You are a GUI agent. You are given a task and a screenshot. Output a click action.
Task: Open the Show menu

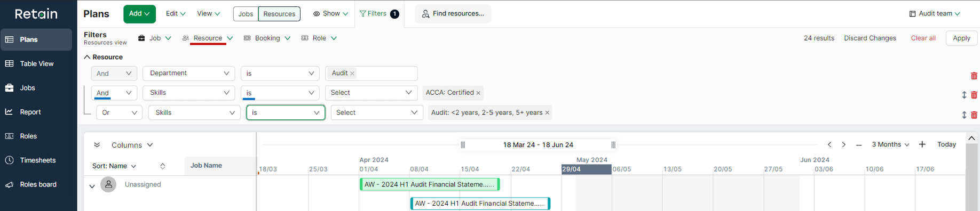(330, 13)
